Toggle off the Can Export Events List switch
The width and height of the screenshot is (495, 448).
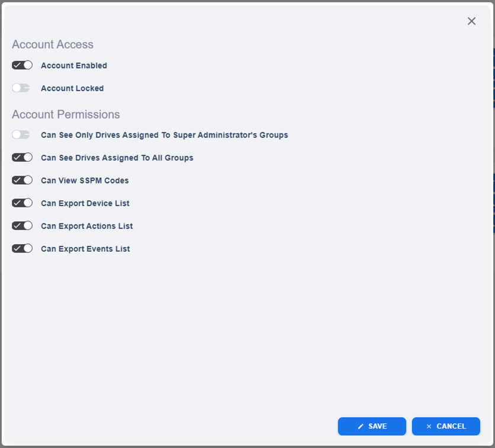[x=22, y=249]
